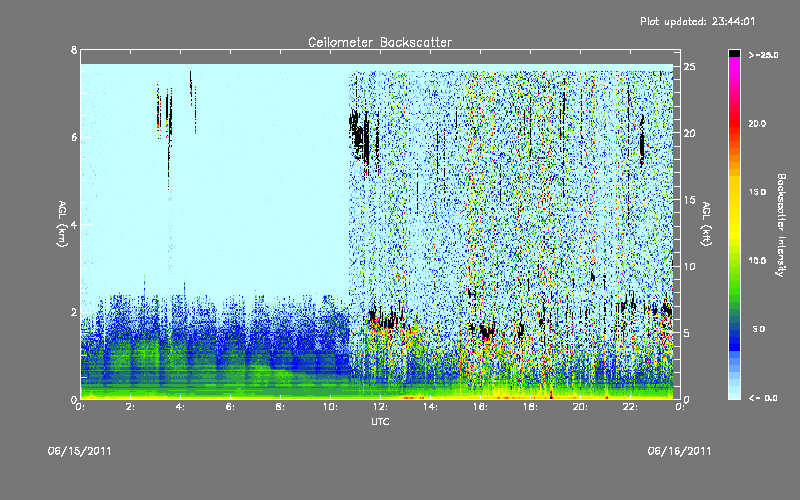Click the 10 kft tick on right axis

[x=689, y=266]
